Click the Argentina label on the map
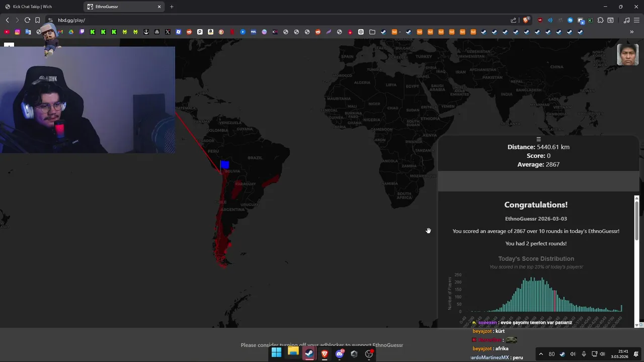Image resolution: width=644 pixels, height=362 pixels. [x=233, y=209]
